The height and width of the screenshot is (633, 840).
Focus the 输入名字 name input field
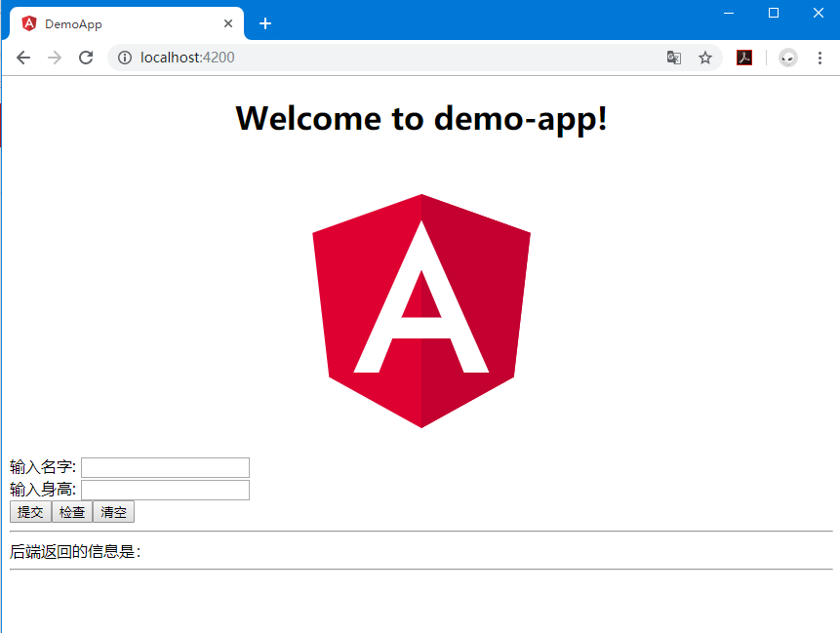click(x=165, y=467)
